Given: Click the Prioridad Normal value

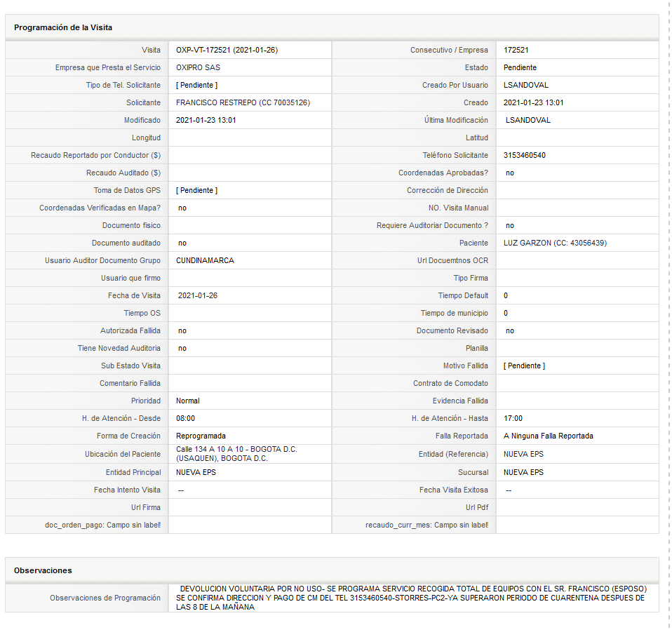Looking at the screenshot, I should (x=188, y=401).
